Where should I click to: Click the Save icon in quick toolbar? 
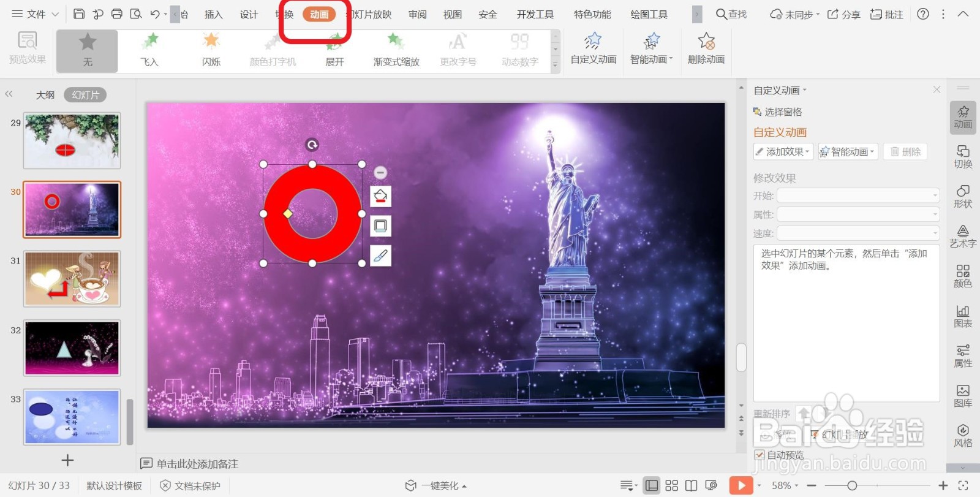click(79, 13)
